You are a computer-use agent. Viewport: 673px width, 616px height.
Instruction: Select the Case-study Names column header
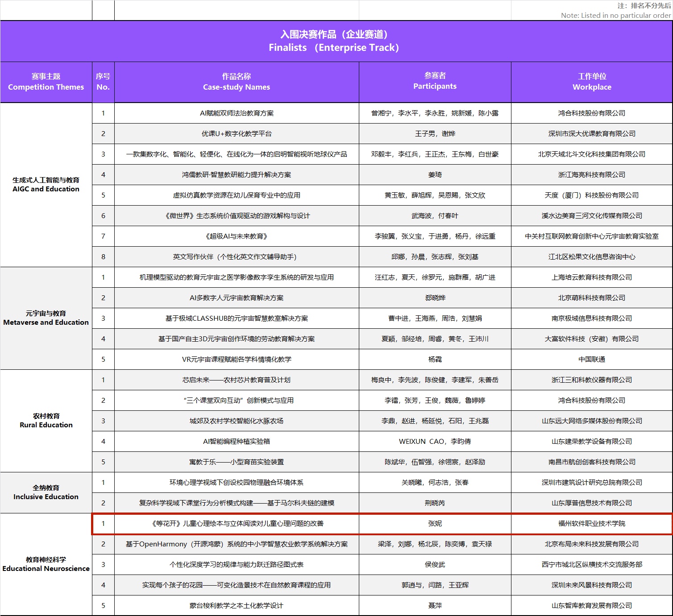(237, 82)
